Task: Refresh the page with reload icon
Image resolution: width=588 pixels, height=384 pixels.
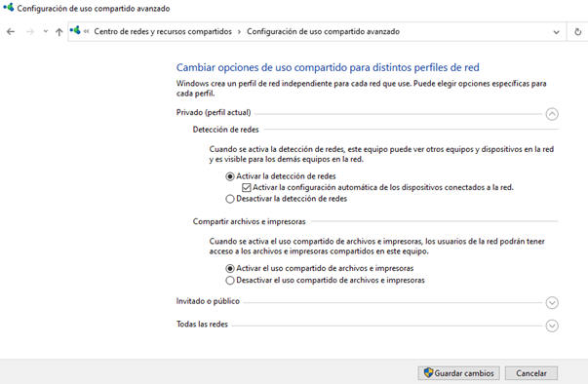Action: (578, 32)
